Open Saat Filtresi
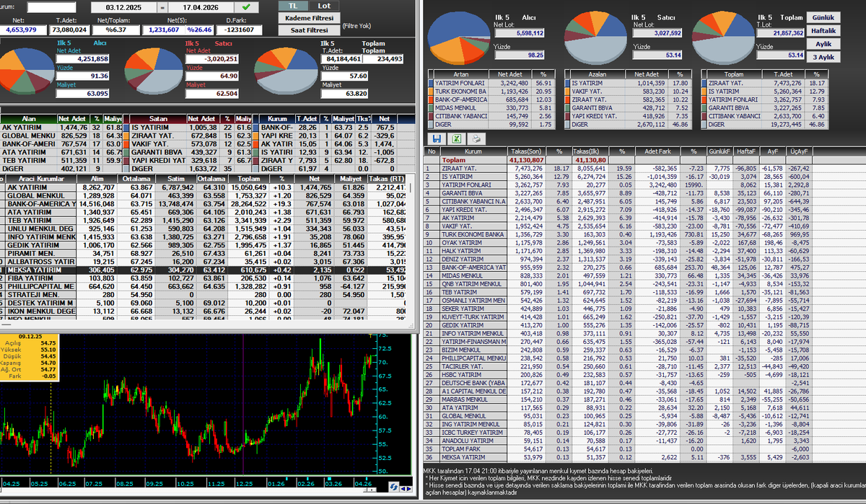Viewport: 866px width, 504px height. pyautogui.click(x=309, y=30)
